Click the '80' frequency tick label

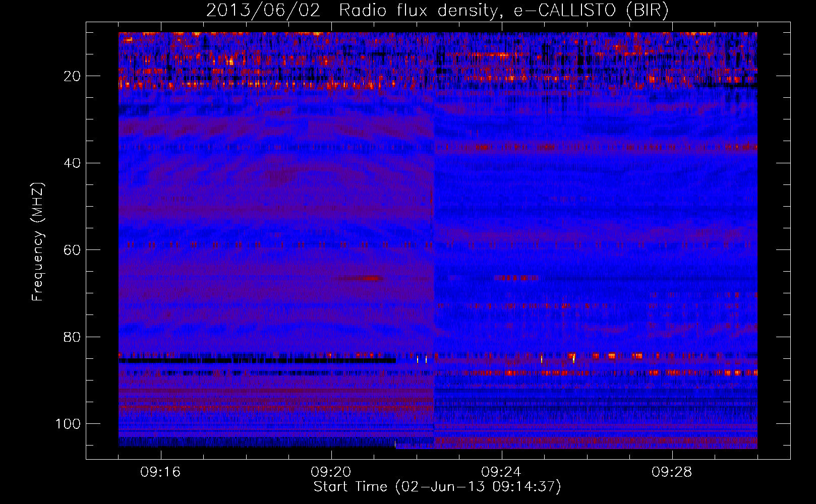pyautogui.click(x=73, y=337)
